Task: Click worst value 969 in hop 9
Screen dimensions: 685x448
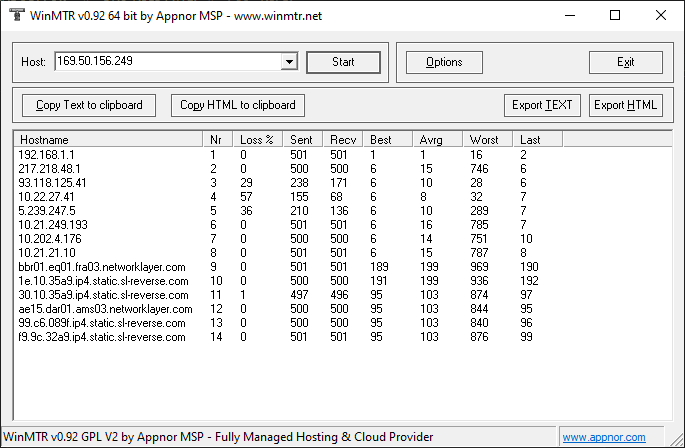Action: (479, 267)
